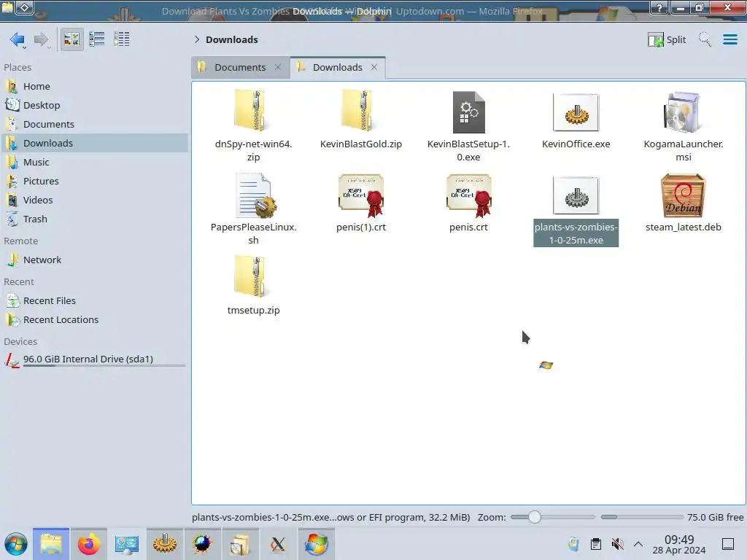Open the Start menu orb
Viewport: 747px width, 560px height.
[16, 544]
